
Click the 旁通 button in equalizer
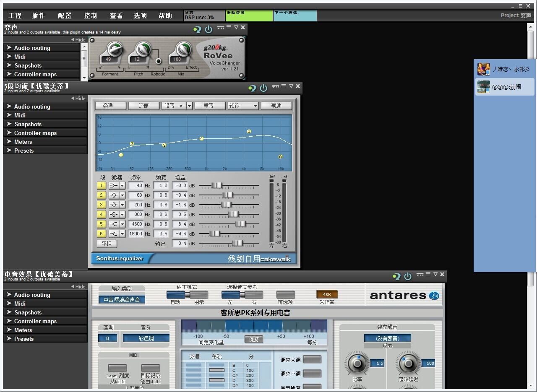(110, 106)
